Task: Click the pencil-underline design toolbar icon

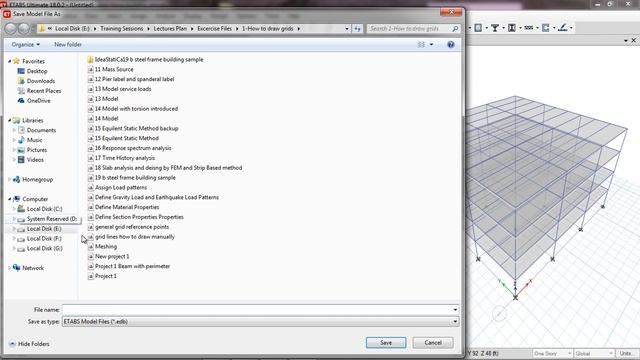Action: click(562, 28)
